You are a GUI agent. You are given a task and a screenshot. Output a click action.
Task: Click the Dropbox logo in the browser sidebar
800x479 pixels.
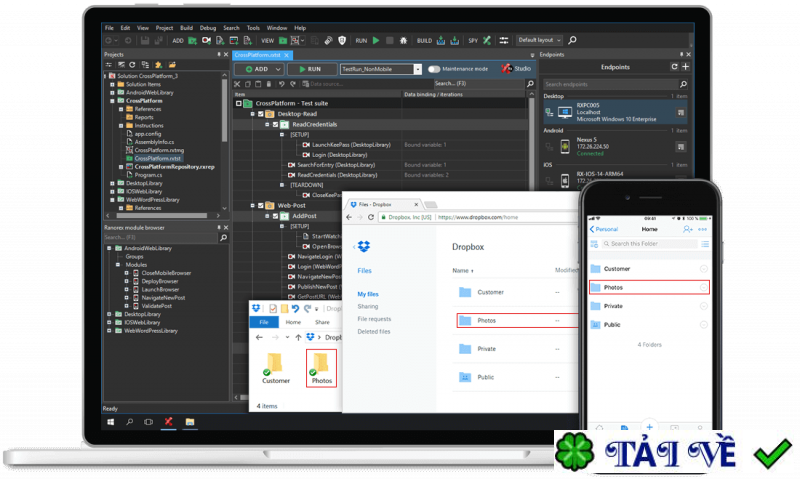point(364,247)
